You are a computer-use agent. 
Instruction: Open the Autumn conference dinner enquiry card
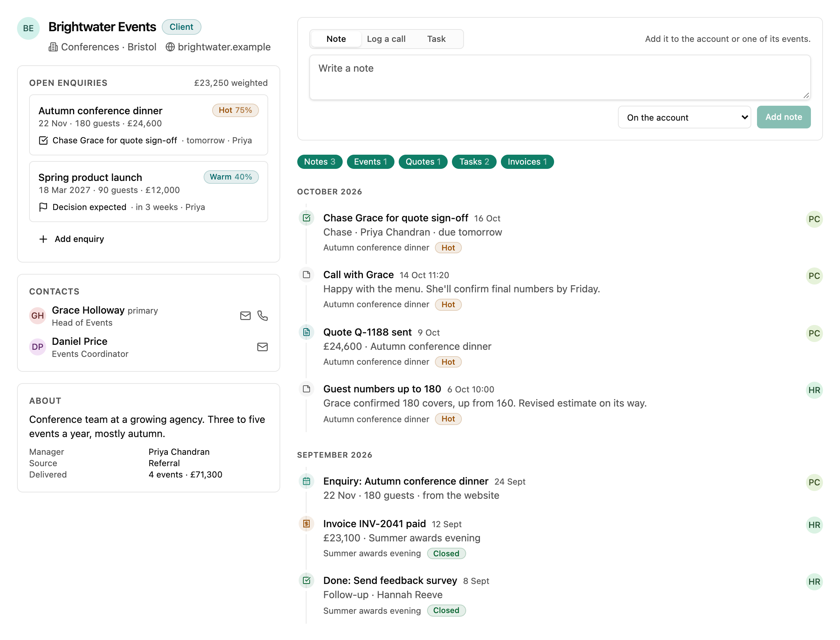pyautogui.click(x=149, y=125)
